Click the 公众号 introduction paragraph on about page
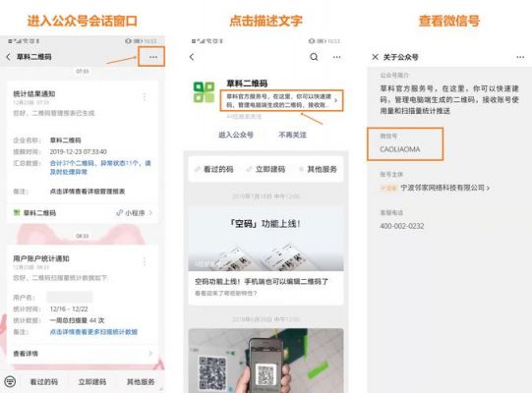 click(449, 99)
